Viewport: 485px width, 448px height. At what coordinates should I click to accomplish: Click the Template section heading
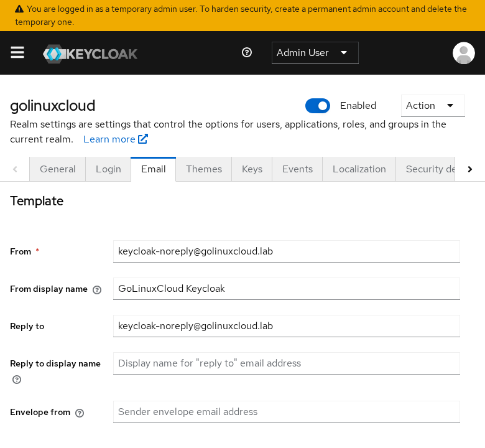37,201
